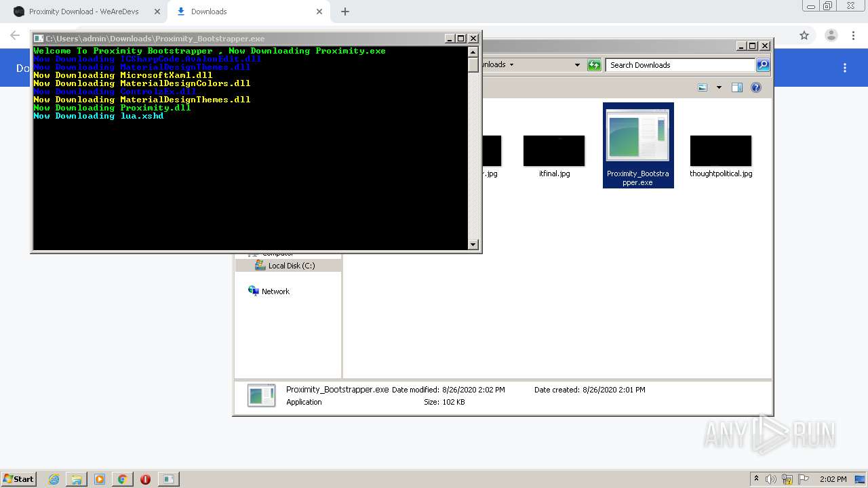Toggle the preview pane icon in Explorer
This screenshot has height=488, width=868.
click(x=737, y=87)
